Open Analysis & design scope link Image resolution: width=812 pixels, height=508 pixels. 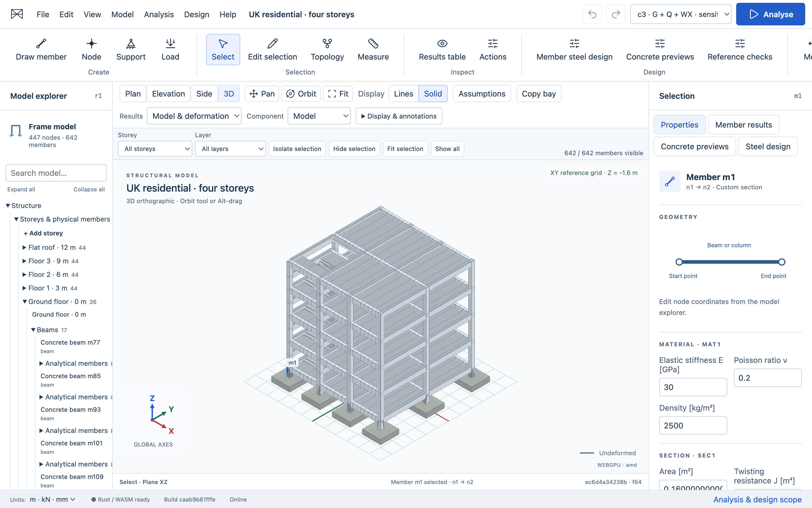point(757,500)
